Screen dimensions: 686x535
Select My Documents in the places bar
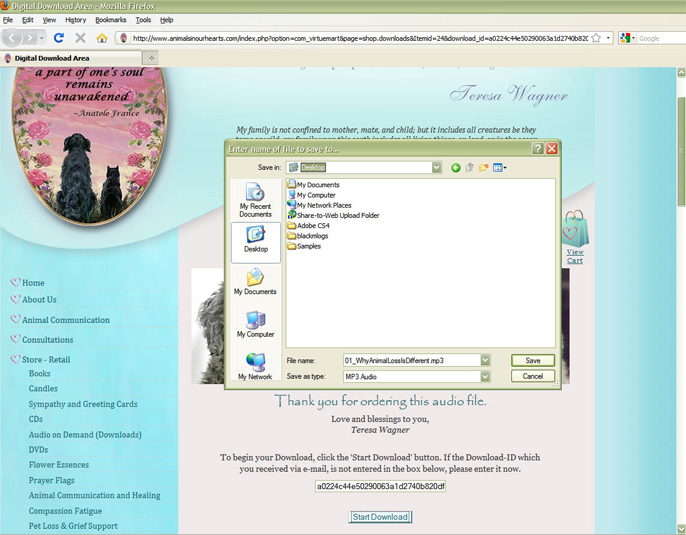click(255, 281)
